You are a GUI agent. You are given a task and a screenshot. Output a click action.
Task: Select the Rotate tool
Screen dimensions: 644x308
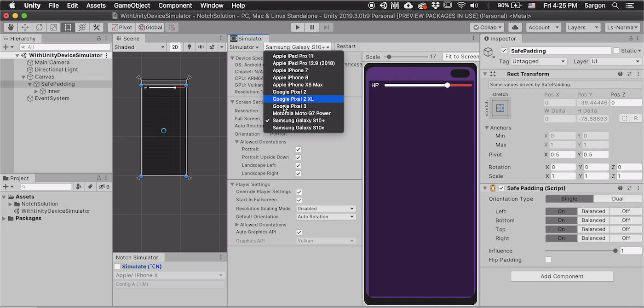coord(39,27)
